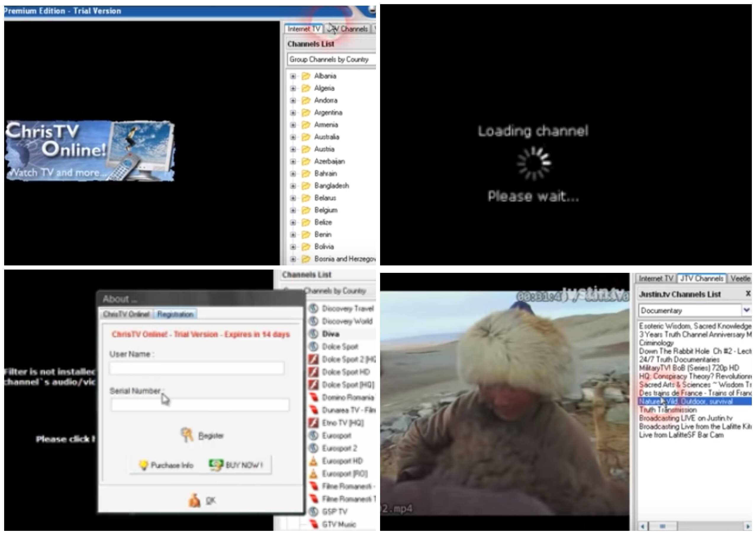Confirm the About dialog with OK
This screenshot has width=756, height=535.
(202, 501)
